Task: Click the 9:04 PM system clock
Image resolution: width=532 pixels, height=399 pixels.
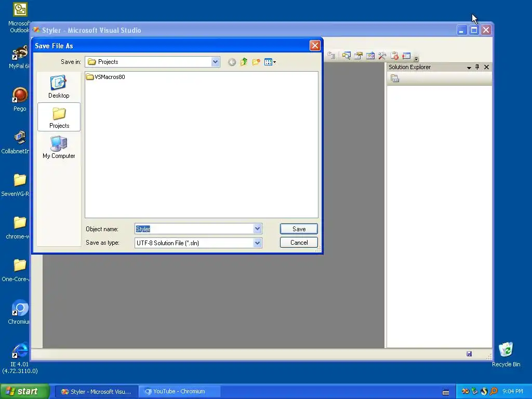Action: point(513,392)
